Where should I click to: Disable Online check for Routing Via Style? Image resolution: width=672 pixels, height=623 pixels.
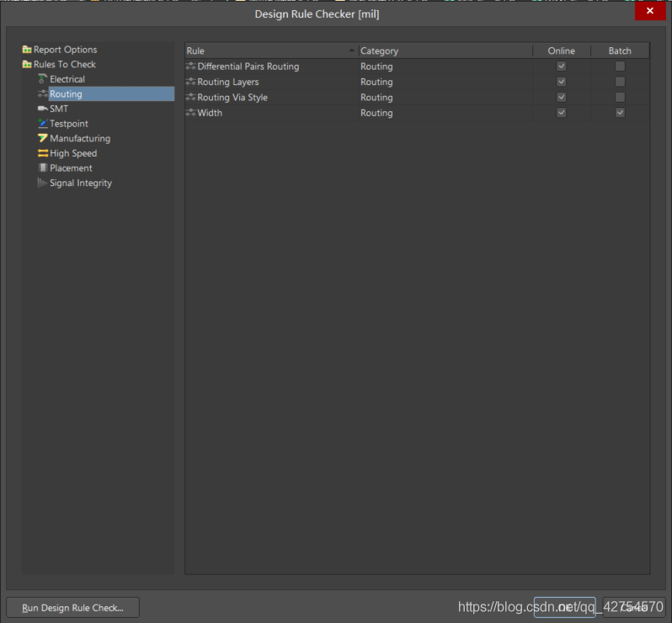(561, 98)
